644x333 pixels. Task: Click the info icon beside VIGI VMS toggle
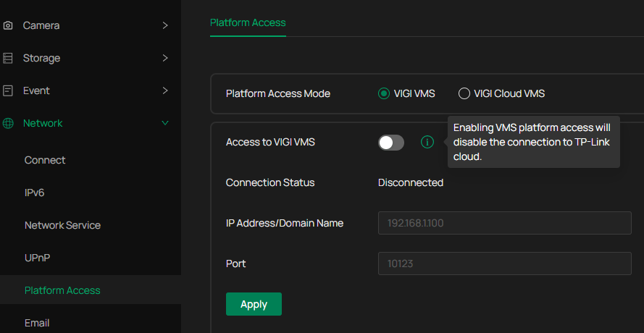tap(427, 142)
